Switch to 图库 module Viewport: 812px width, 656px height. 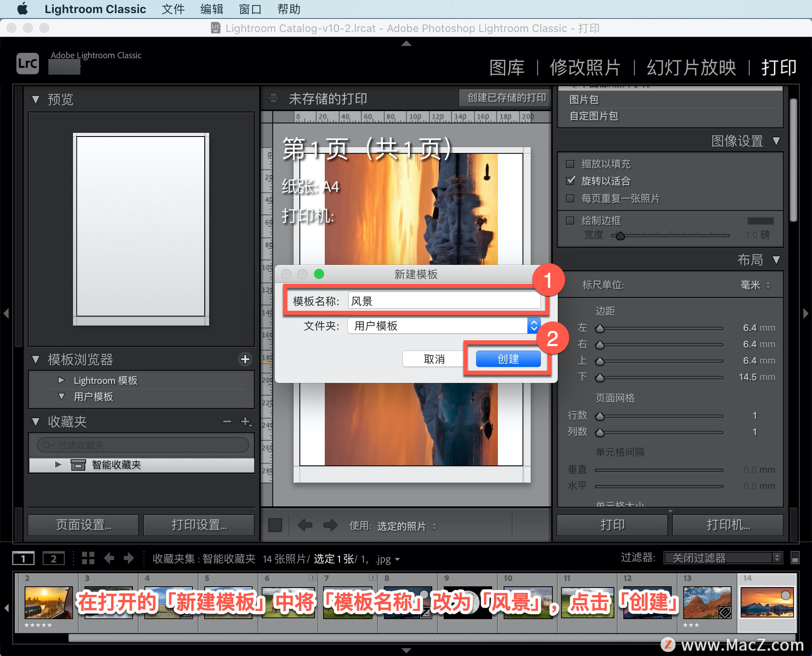pyautogui.click(x=507, y=68)
